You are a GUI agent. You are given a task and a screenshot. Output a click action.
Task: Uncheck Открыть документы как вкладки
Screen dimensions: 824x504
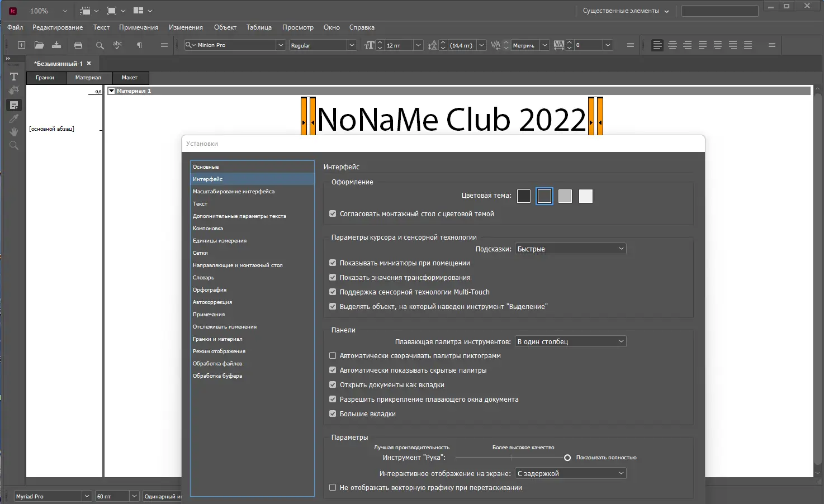(333, 384)
